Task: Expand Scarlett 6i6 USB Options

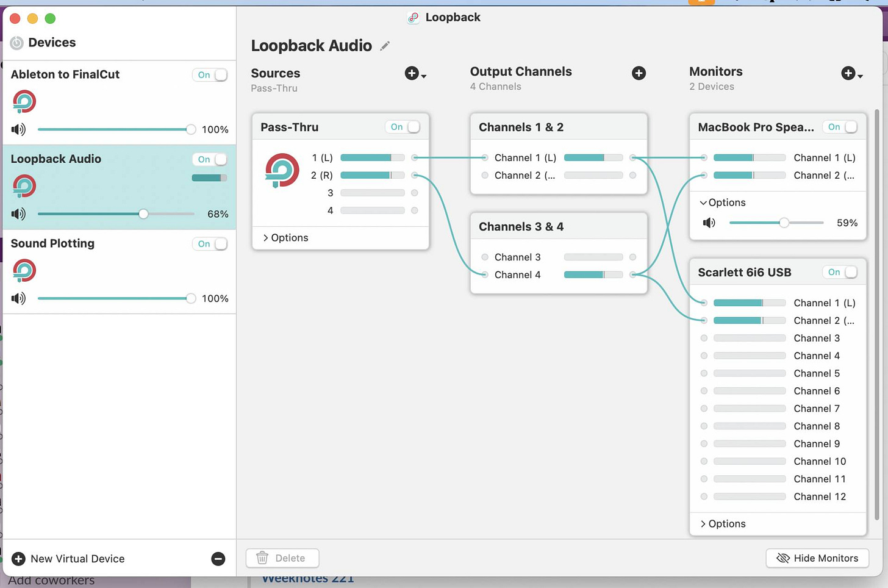Action: (x=723, y=524)
